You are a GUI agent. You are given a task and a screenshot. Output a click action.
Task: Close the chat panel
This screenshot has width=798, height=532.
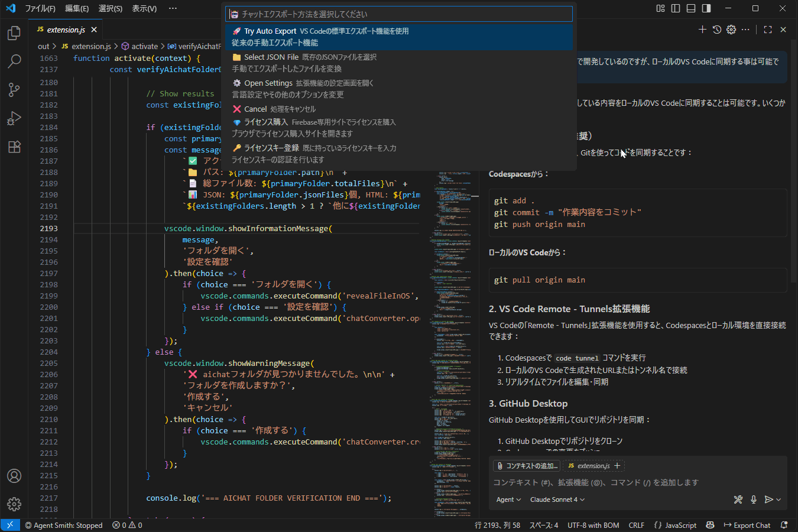[783, 30]
